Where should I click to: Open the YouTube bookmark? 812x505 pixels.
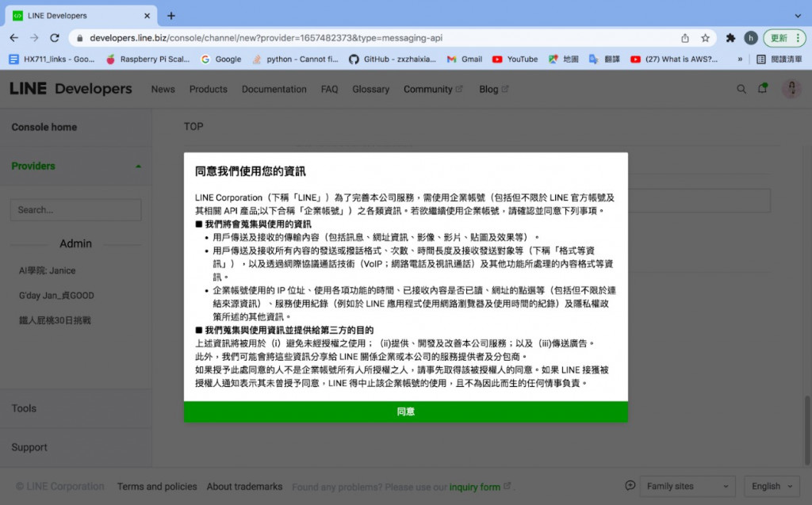[x=515, y=59]
